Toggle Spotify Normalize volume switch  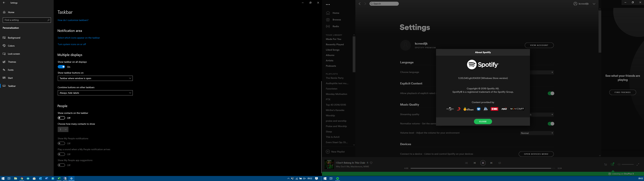tap(551, 124)
